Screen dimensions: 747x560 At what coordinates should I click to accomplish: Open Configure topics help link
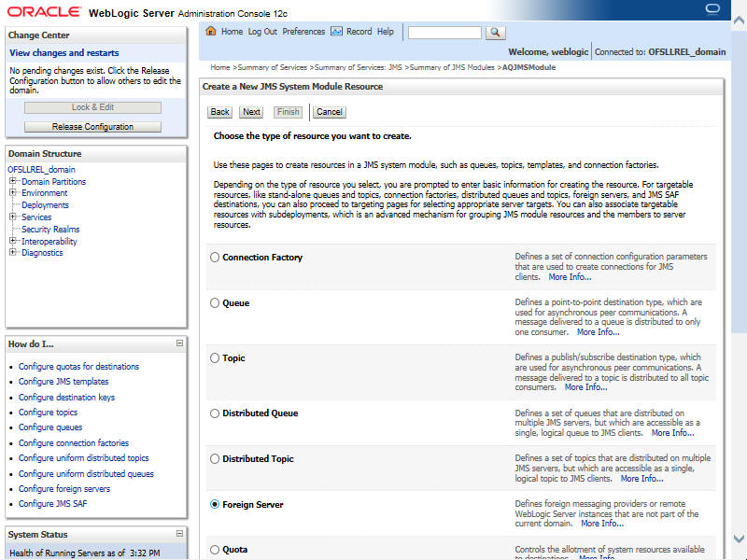(x=48, y=413)
